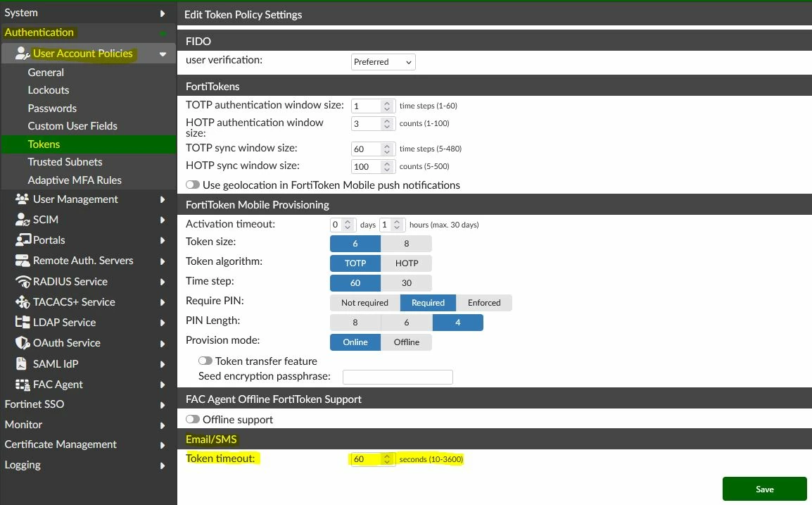Screen dimensions: 812x505
Task: Save the token policy settings
Action: pyautogui.click(x=764, y=489)
